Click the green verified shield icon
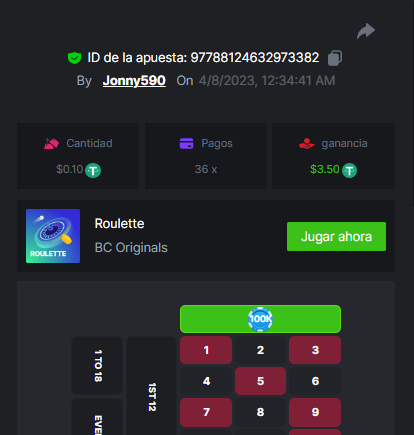This screenshot has height=435, width=414. [74, 58]
